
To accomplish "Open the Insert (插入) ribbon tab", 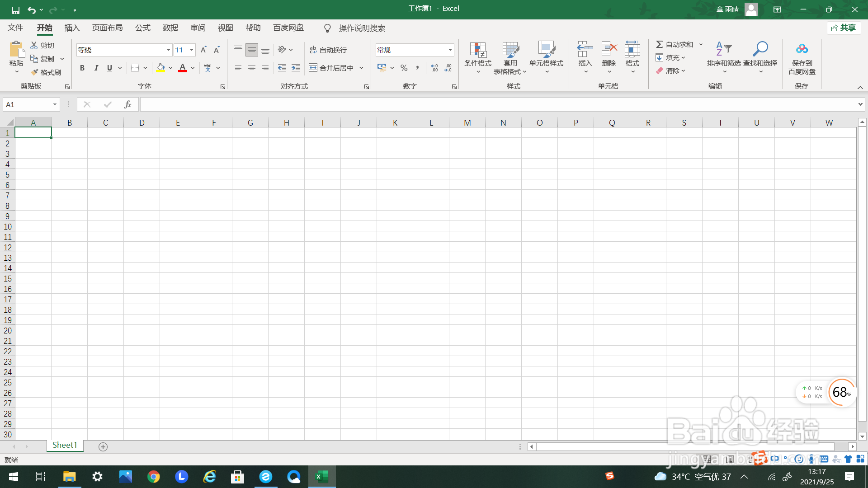I will click(x=72, y=28).
